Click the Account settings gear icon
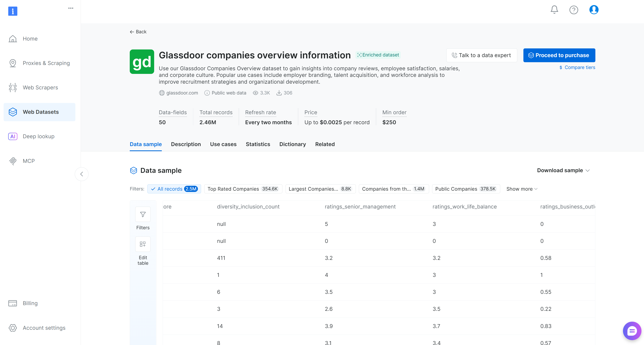This screenshot has width=644, height=345. (x=13, y=328)
